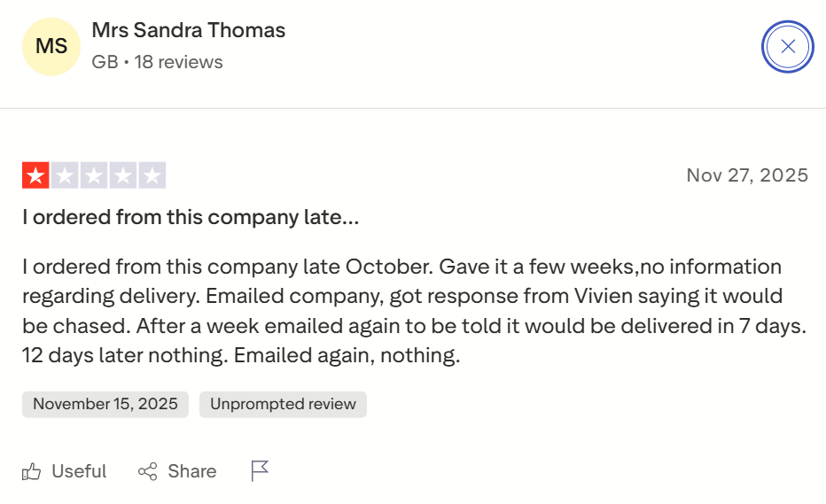Close the review dialog with the X button
The image size is (826, 504).
(x=787, y=47)
